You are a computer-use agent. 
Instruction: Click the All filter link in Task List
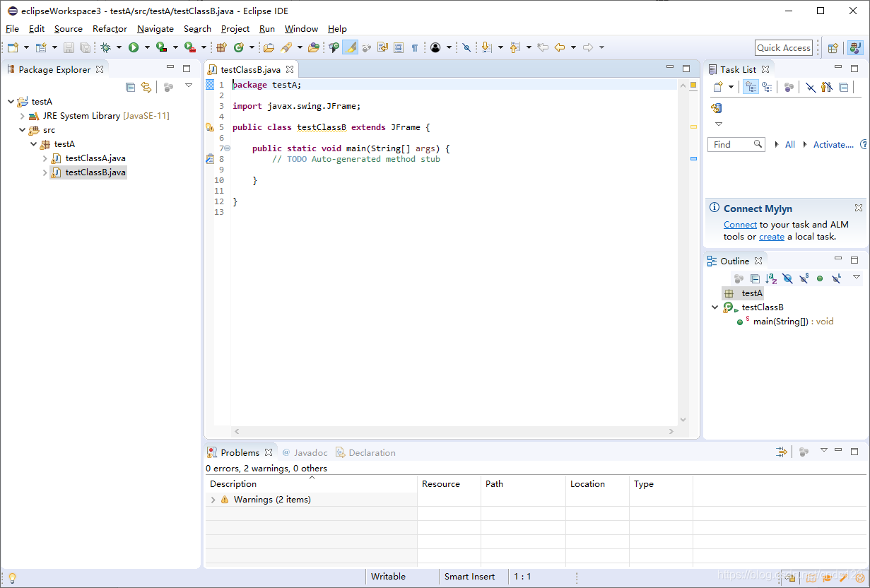click(x=790, y=144)
